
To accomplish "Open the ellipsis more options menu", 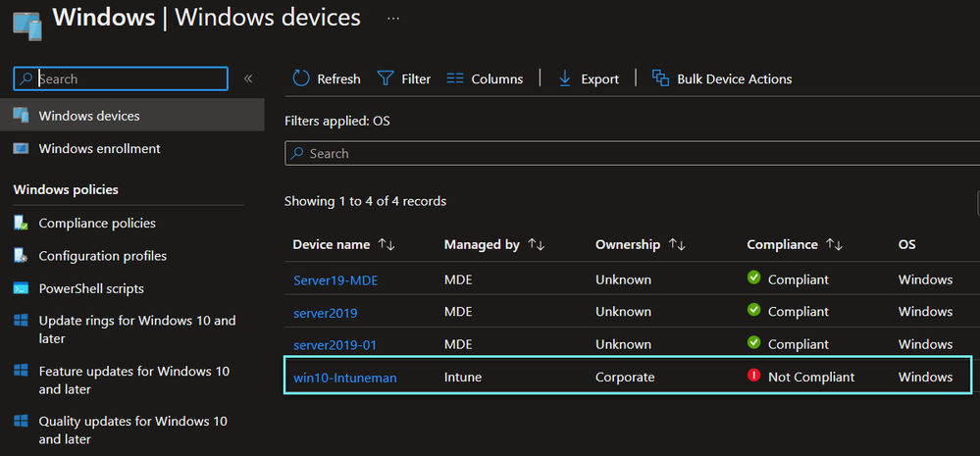I will (x=393, y=18).
